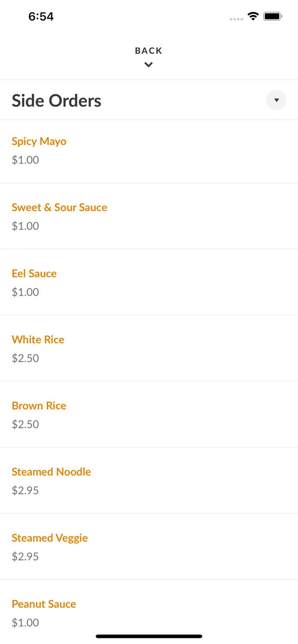Tap the $1.00 price under Eel Sauce
The height and width of the screenshot is (644, 298).
[25, 292]
